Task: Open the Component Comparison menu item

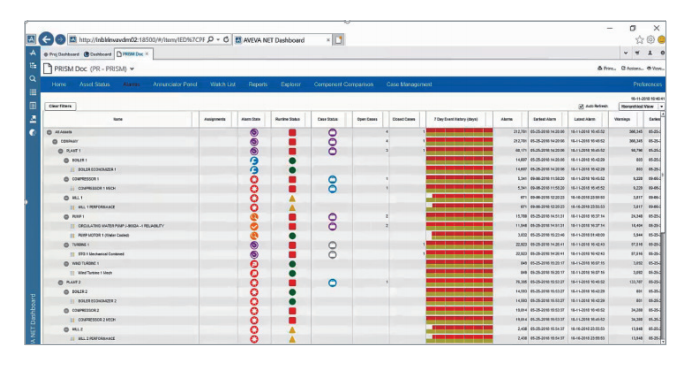Action: click(344, 84)
